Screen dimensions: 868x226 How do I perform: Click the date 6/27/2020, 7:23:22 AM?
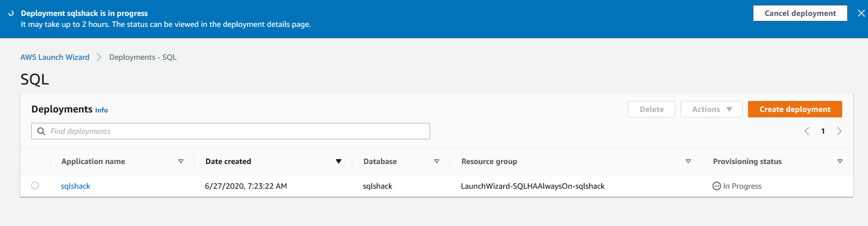246,186
